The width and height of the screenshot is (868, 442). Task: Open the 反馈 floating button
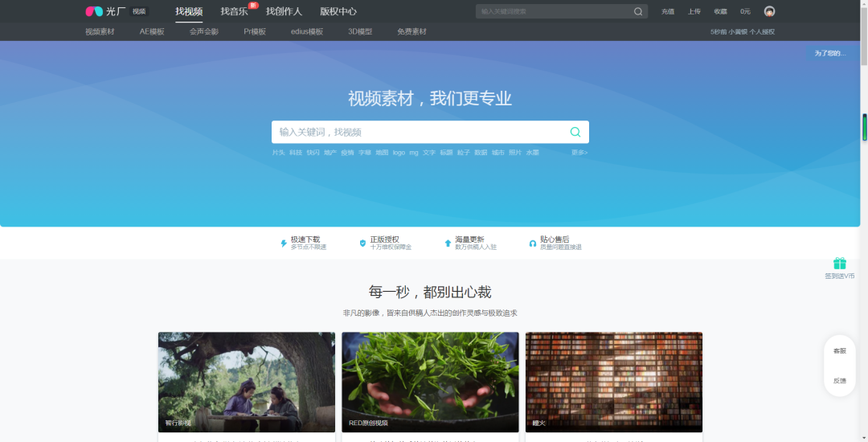[x=840, y=381]
